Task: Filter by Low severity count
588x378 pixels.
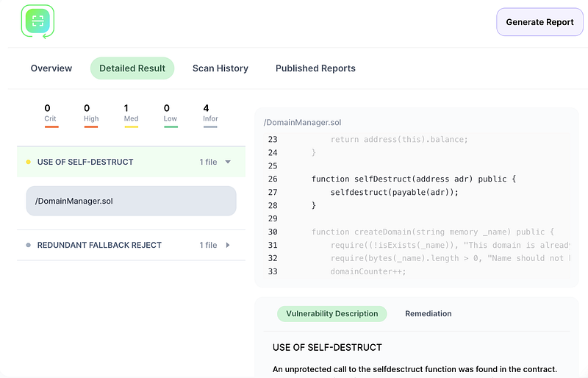Action: click(171, 114)
